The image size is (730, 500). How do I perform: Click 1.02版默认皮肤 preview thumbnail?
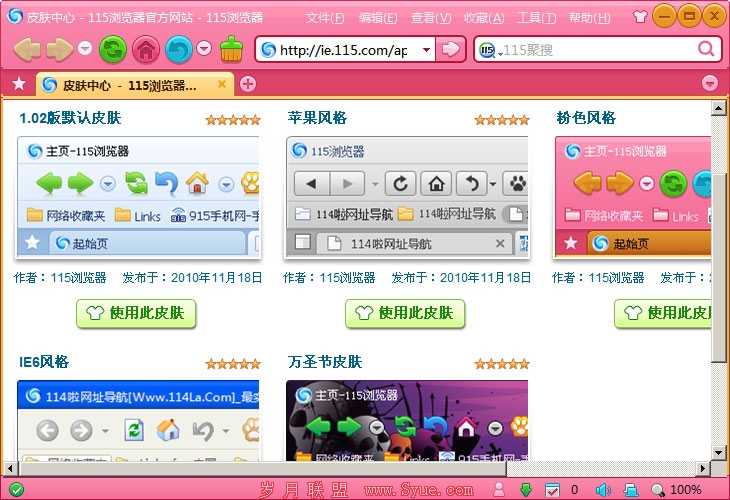click(138, 197)
